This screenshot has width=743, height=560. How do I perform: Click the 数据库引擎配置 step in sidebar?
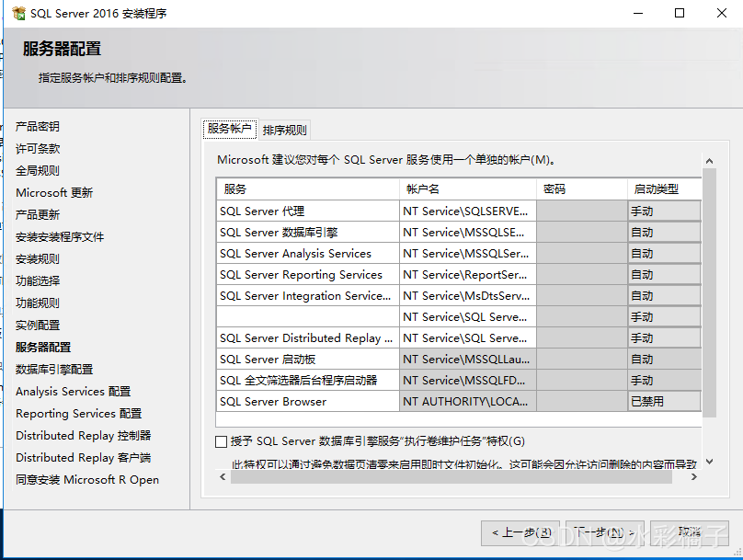pos(54,369)
